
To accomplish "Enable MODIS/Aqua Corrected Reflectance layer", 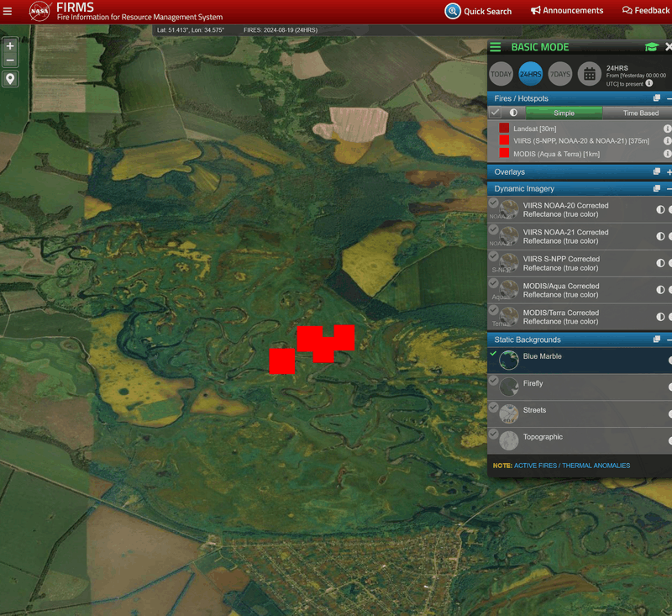I will [x=494, y=283].
